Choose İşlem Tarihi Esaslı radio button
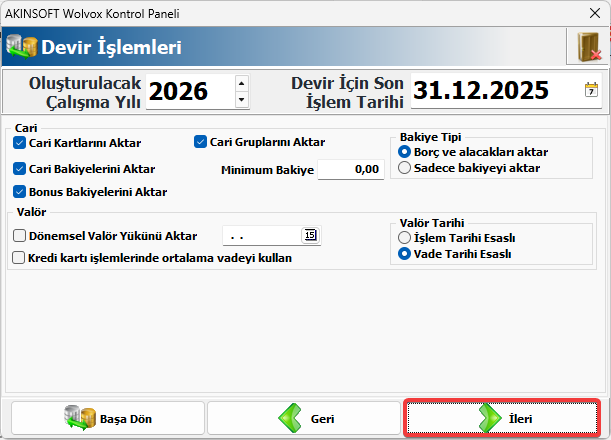The height and width of the screenshot is (440, 611). pyautogui.click(x=404, y=238)
